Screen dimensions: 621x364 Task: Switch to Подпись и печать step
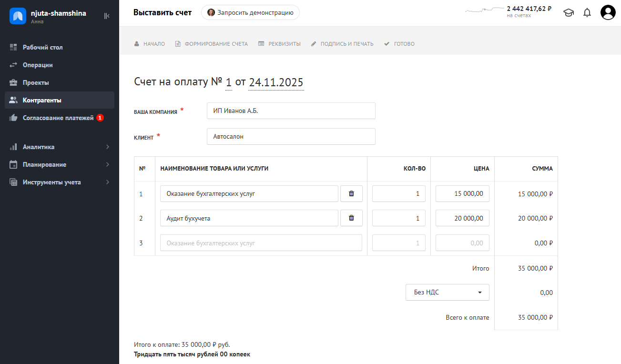click(x=346, y=44)
